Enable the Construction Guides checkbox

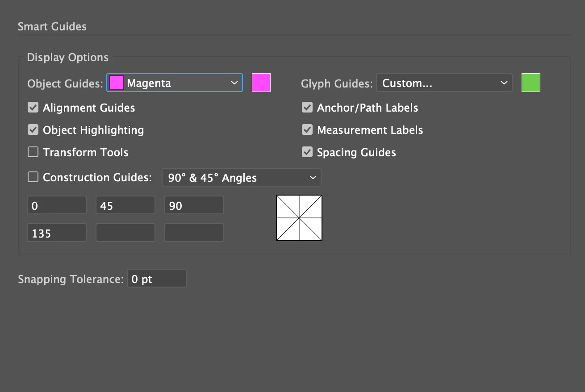[33, 177]
